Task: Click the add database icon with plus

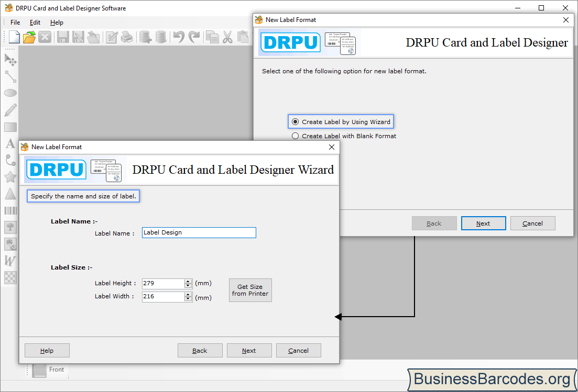Action: coord(145,37)
